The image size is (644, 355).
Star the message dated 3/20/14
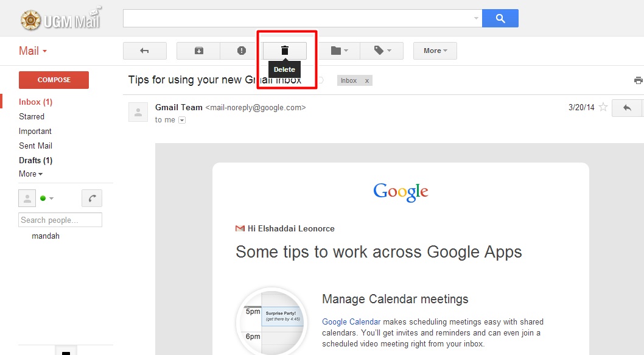pos(603,107)
